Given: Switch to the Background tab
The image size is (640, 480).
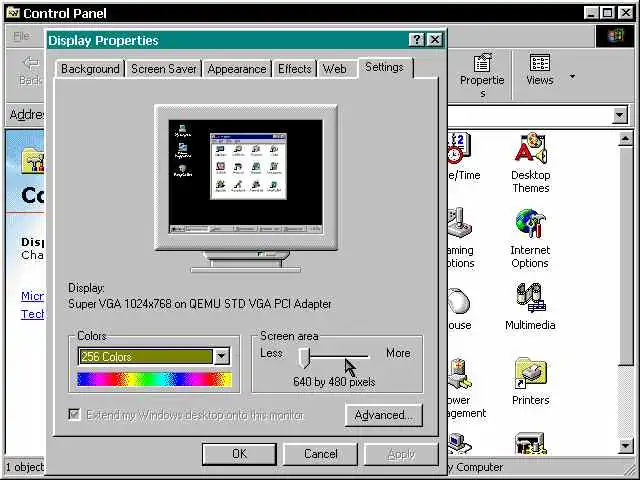Looking at the screenshot, I should [x=90, y=69].
